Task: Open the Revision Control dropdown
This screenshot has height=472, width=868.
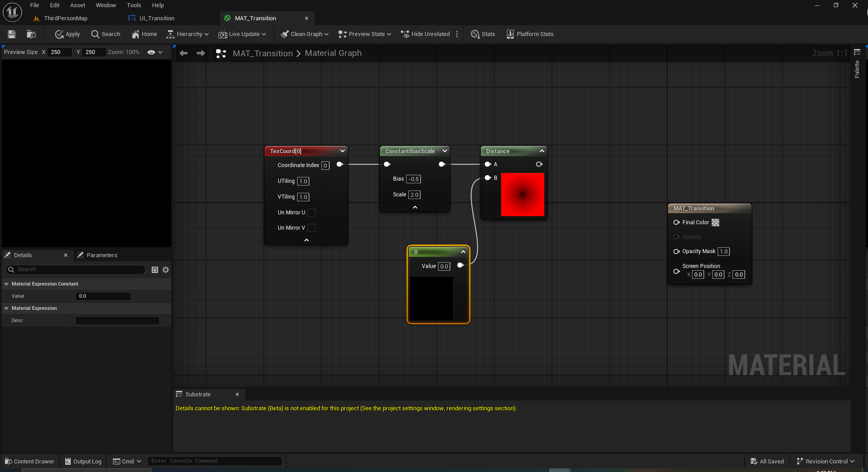Action: point(826,461)
